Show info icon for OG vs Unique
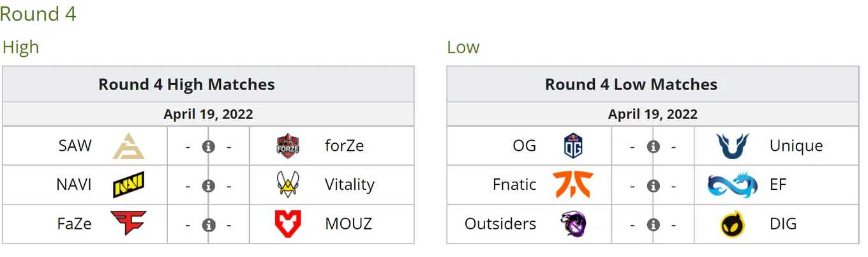This screenshot has height=257, width=868. (x=653, y=147)
